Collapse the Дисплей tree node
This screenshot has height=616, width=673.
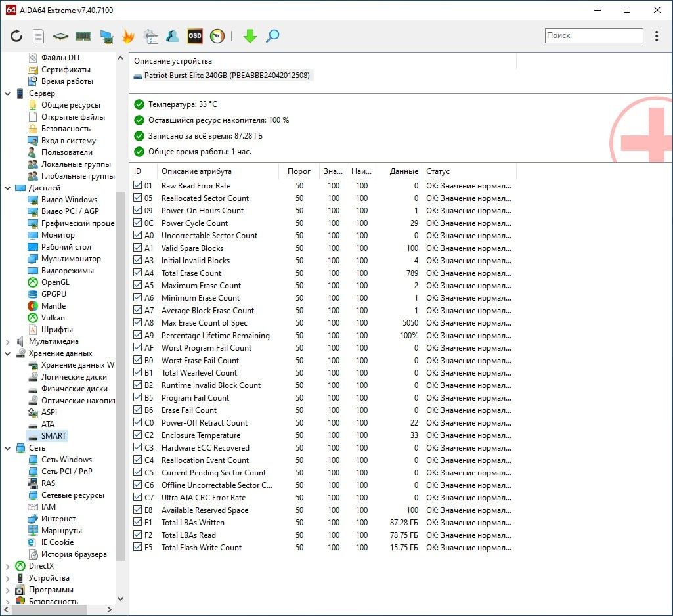pyautogui.click(x=8, y=188)
